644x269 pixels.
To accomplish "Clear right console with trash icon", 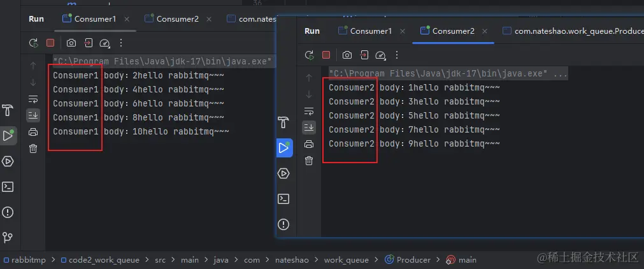I will coord(309,161).
